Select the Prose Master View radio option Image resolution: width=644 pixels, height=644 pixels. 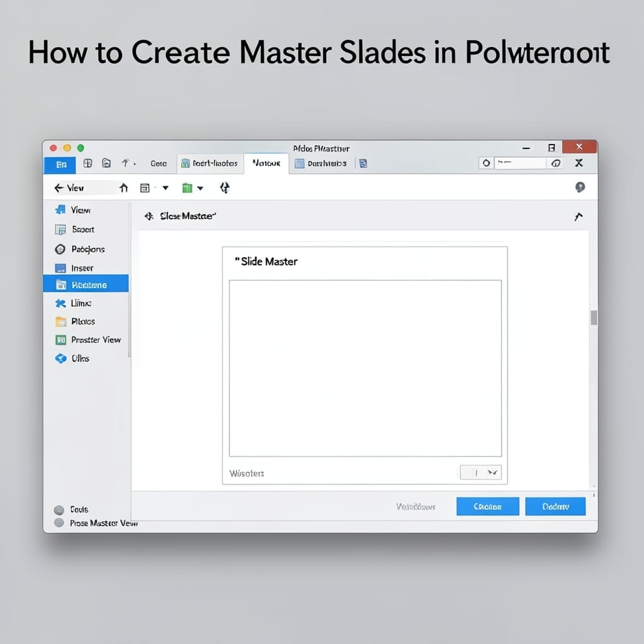[59, 523]
